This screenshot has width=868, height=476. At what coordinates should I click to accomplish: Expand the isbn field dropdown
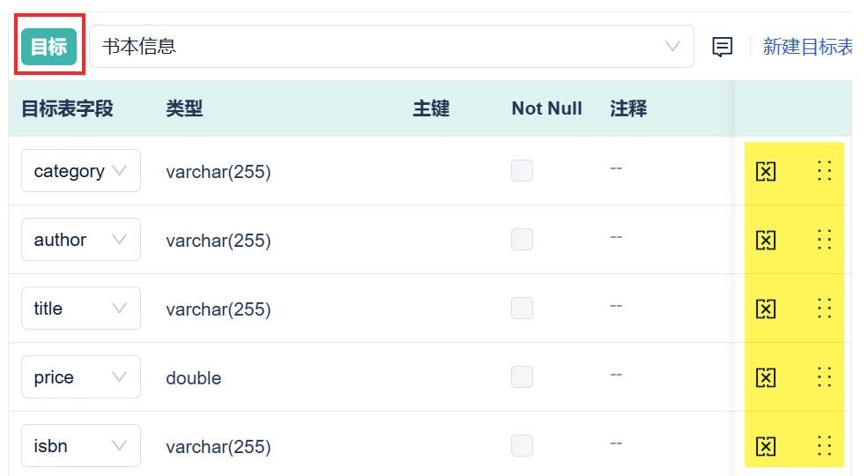click(81, 445)
